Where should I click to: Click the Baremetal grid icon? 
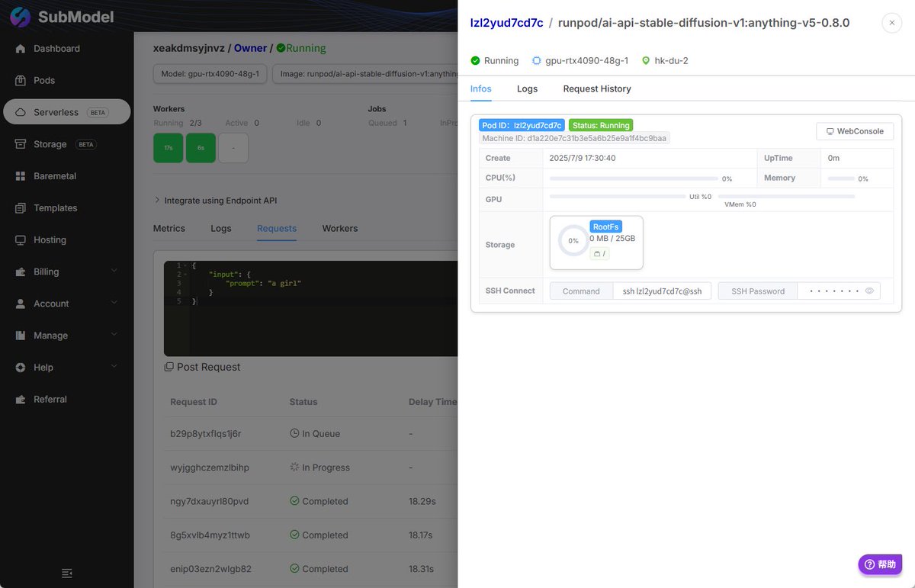coord(21,176)
